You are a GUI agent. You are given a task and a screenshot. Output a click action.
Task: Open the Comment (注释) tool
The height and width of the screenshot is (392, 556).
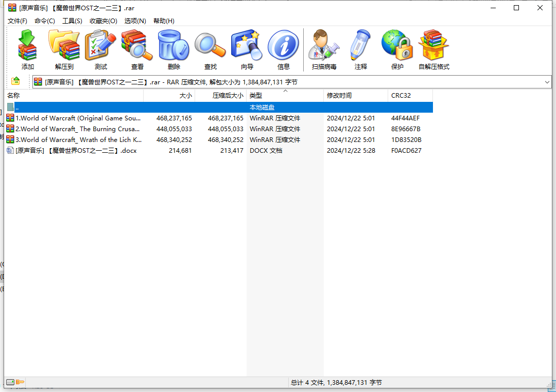360,50
